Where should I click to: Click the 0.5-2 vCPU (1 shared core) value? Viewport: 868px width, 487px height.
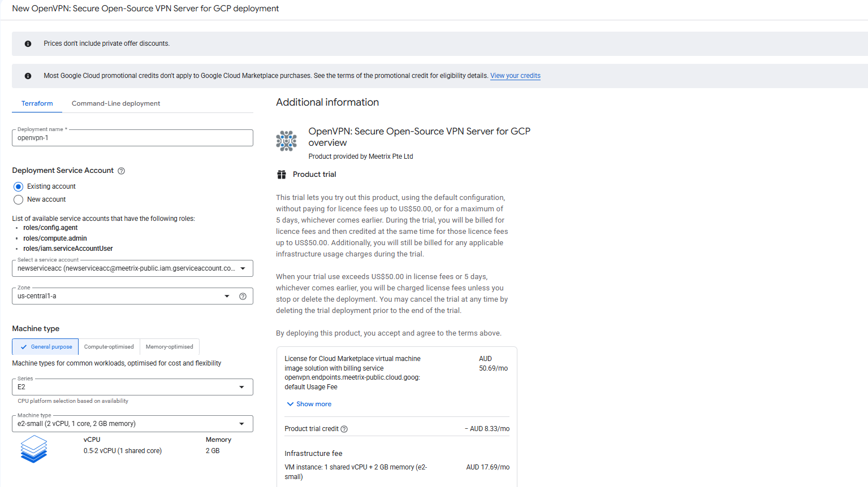123,451
